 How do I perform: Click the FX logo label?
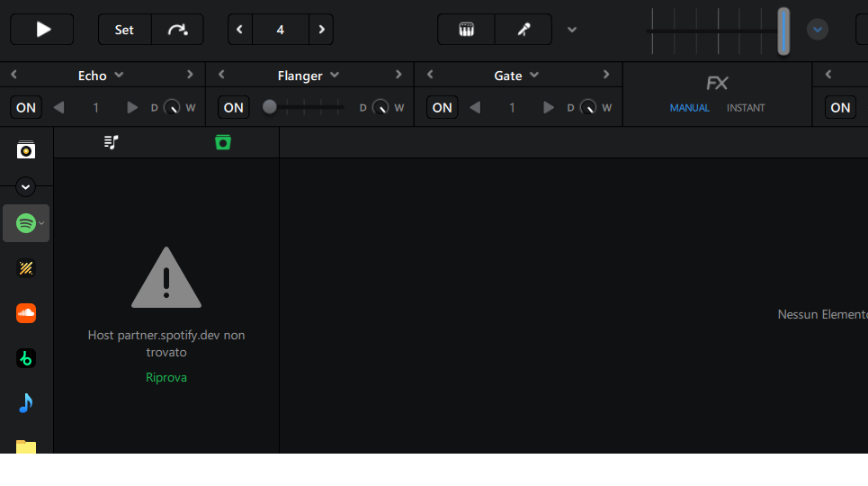pos(717,83)
